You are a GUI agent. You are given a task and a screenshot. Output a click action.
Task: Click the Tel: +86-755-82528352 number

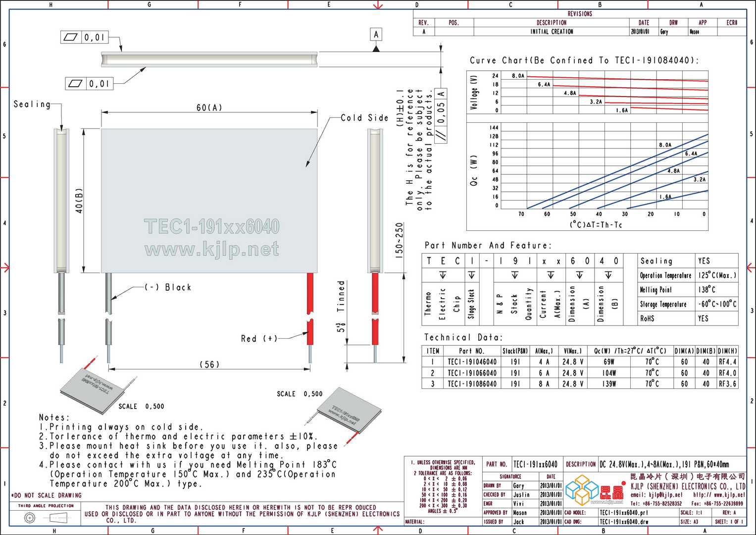coord(656,504)
